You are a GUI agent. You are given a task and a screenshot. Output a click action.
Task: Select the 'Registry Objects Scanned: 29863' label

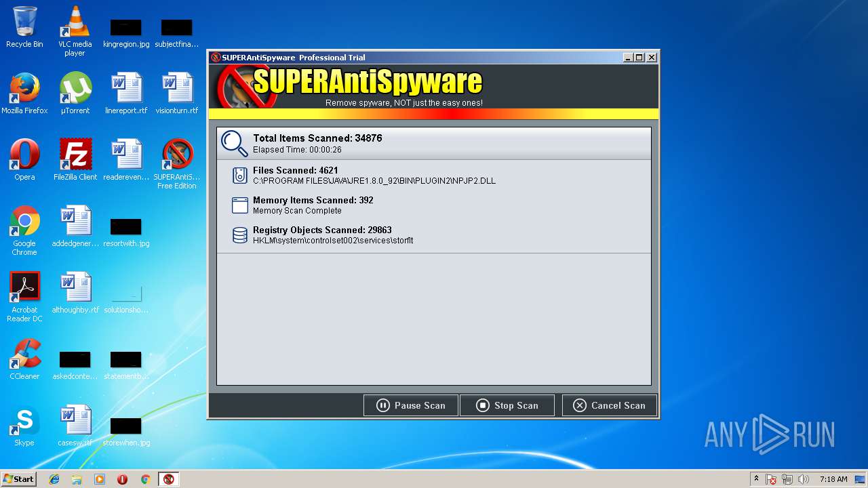pos(322,230)
